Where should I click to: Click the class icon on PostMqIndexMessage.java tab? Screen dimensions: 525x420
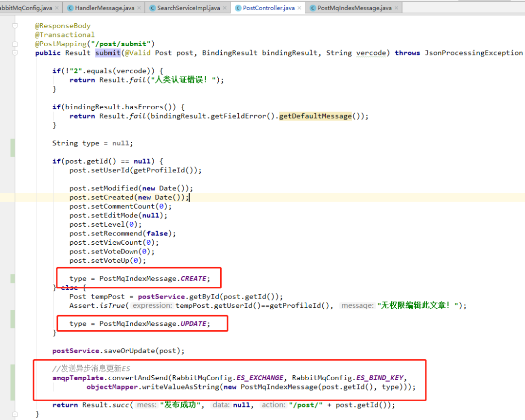point(313,8)
